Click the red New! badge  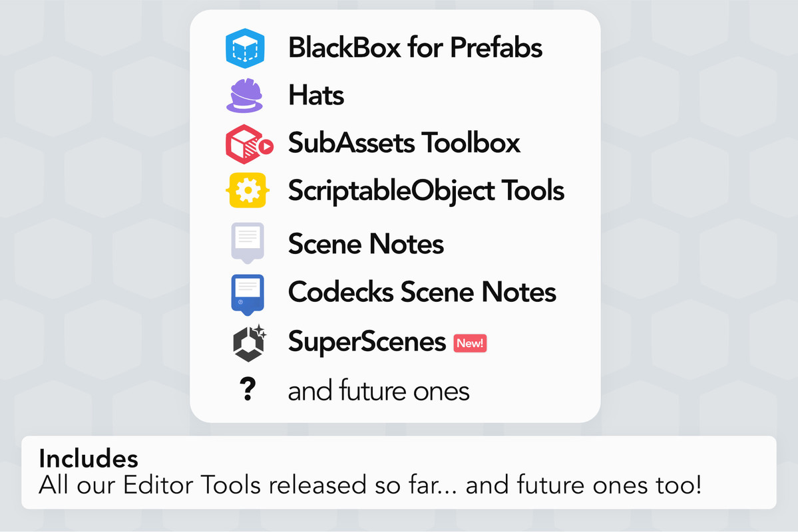pos(470,343)
